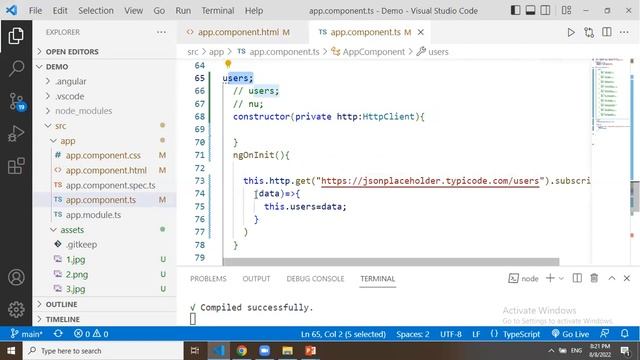Close the app.component.ts tab
Image resolution: width=640 pixels, height=360 pixels.
420,32
